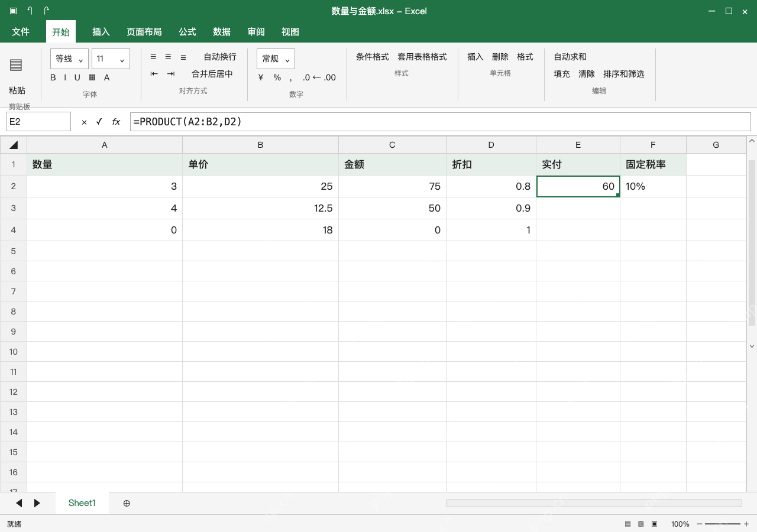Screen dimensions: 757x532
Task: Go to the next sheet with right arrow
Action: coord(37,503)
